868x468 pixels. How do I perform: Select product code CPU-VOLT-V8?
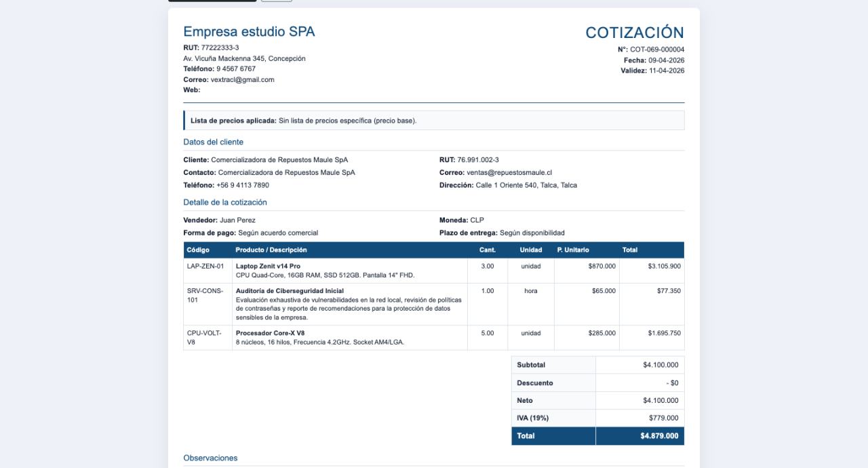click(x=204, y=338)
